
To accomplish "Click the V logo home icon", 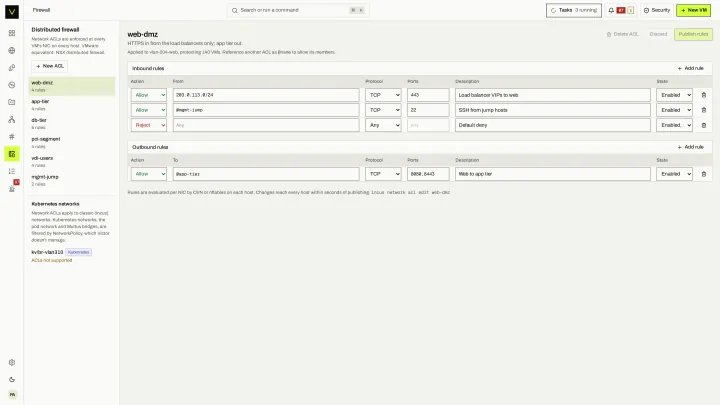I will pyautogui.click(x=12, y=11).
